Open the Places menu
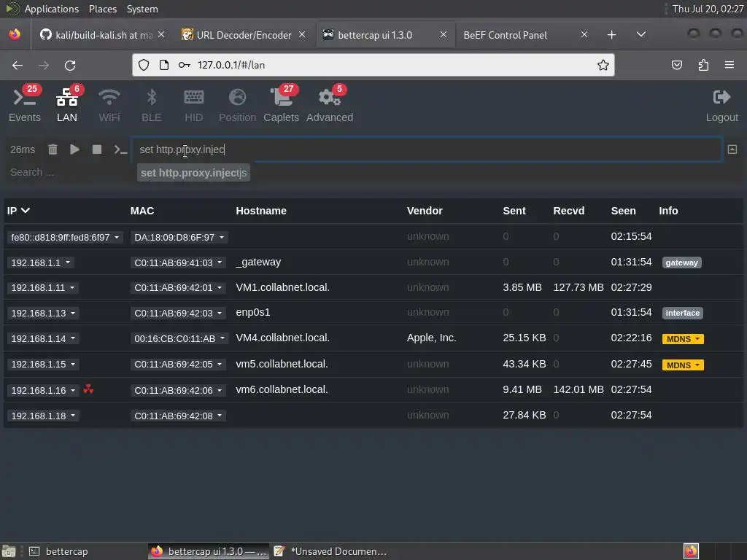This screenshot has width=747, height=560. pos(103,9)
